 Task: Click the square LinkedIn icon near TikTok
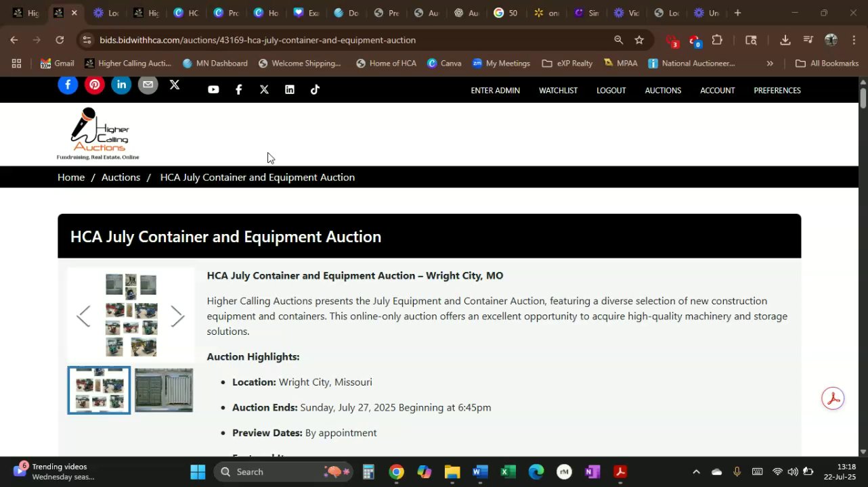click(290, 89)
